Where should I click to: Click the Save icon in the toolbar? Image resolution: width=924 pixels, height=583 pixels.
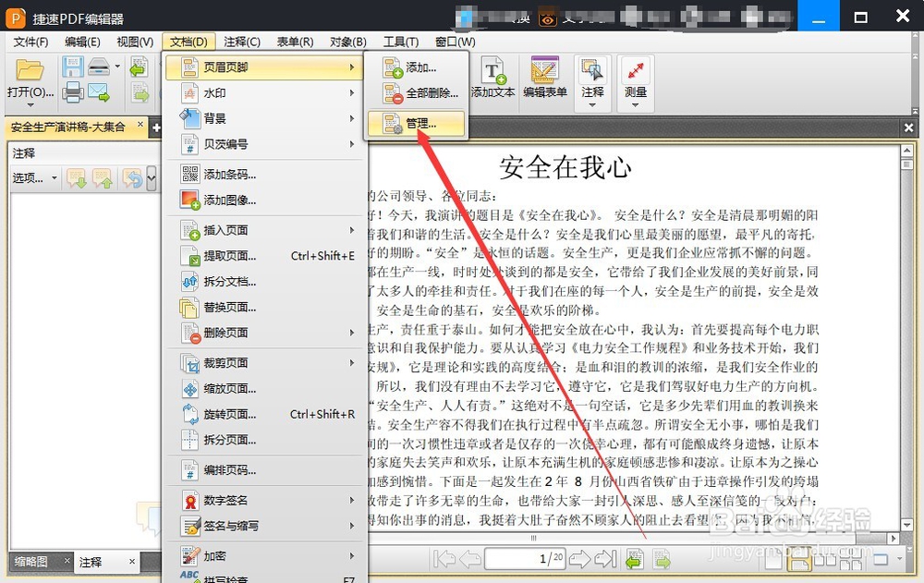72,66
